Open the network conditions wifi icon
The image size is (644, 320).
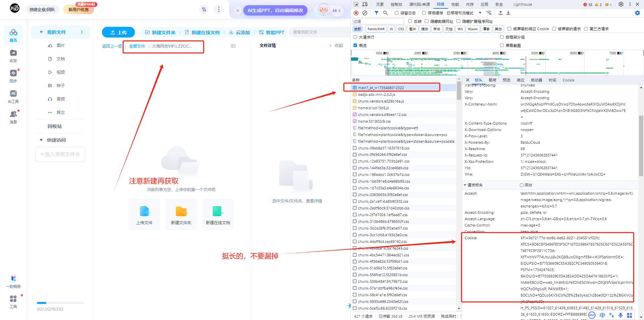coord(489,13)
